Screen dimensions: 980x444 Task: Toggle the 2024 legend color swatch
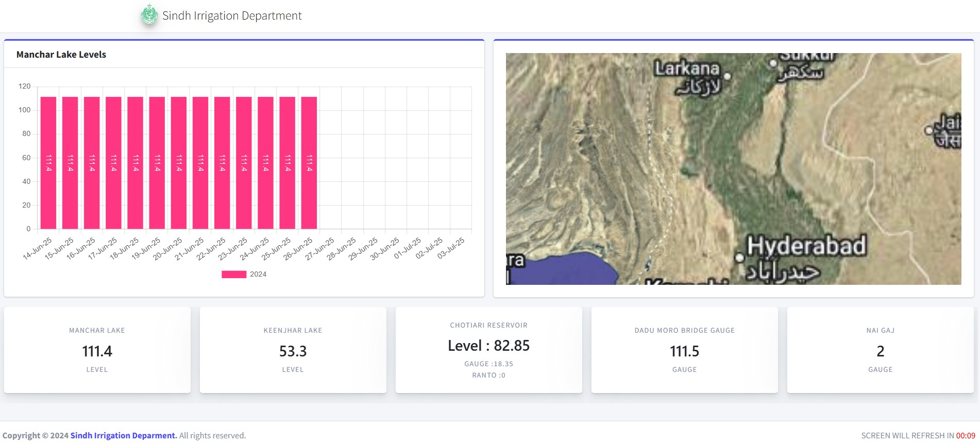coord(233,275)
